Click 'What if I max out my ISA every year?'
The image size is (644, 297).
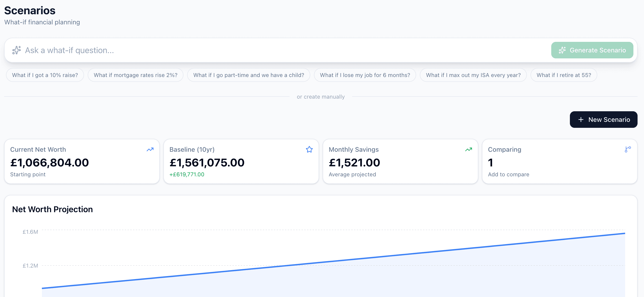click(473, 75)
